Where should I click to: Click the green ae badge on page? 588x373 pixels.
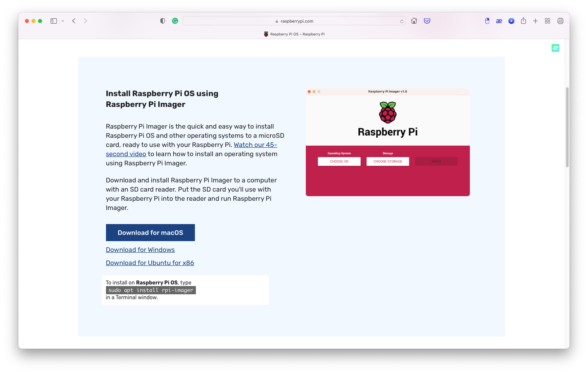tap(555, 48)
